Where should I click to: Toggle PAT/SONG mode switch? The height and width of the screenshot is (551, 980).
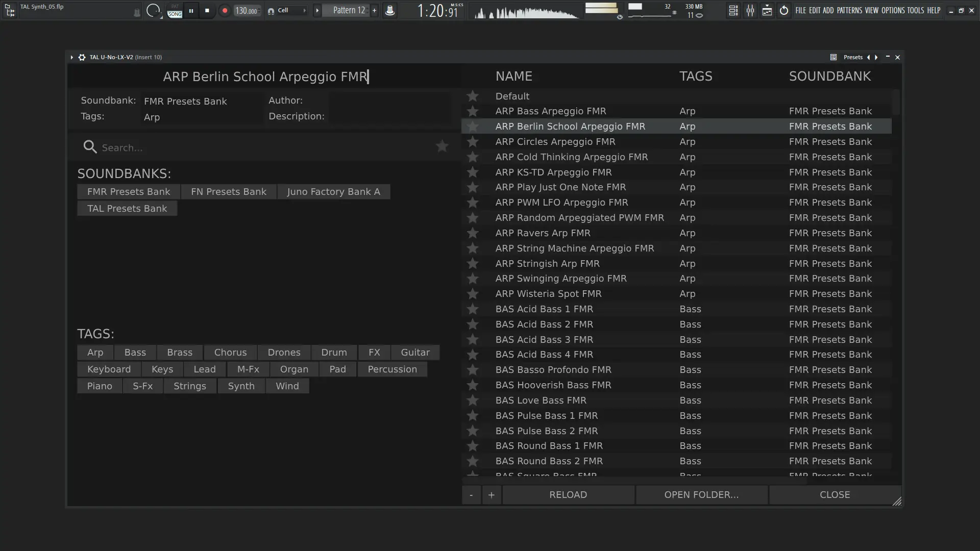click(175, 11)
